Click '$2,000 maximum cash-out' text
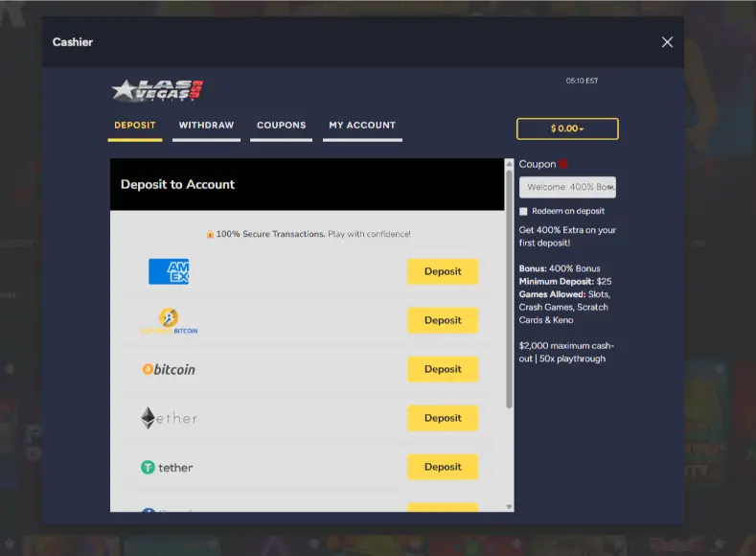 [x=566, y=352]
